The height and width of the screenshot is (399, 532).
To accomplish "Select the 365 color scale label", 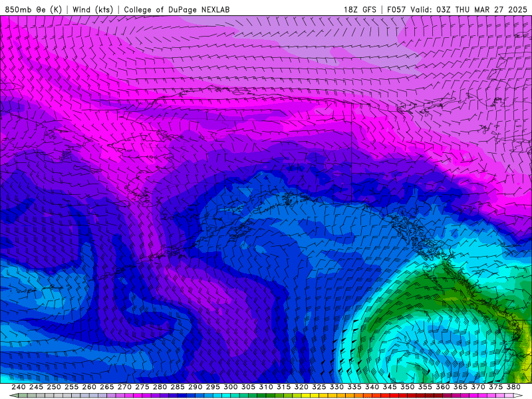I will [460, 387].
